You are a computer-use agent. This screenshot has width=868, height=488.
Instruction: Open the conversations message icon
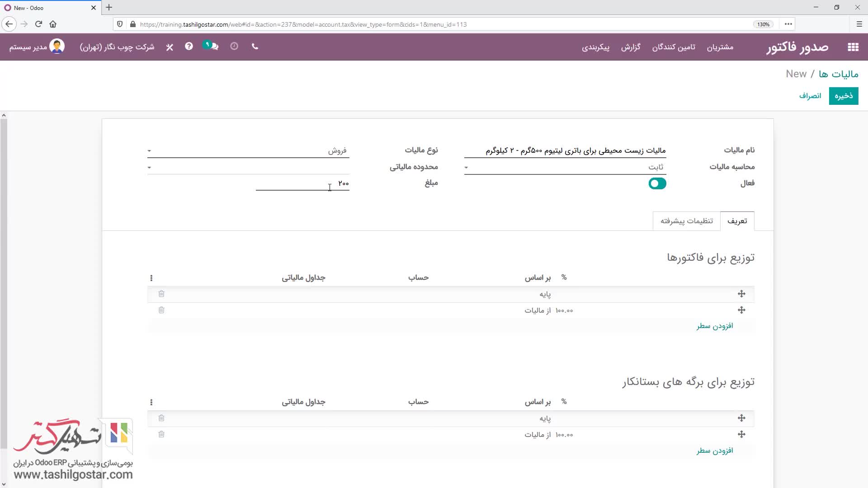pyautogui.click(x=214, y=47)
